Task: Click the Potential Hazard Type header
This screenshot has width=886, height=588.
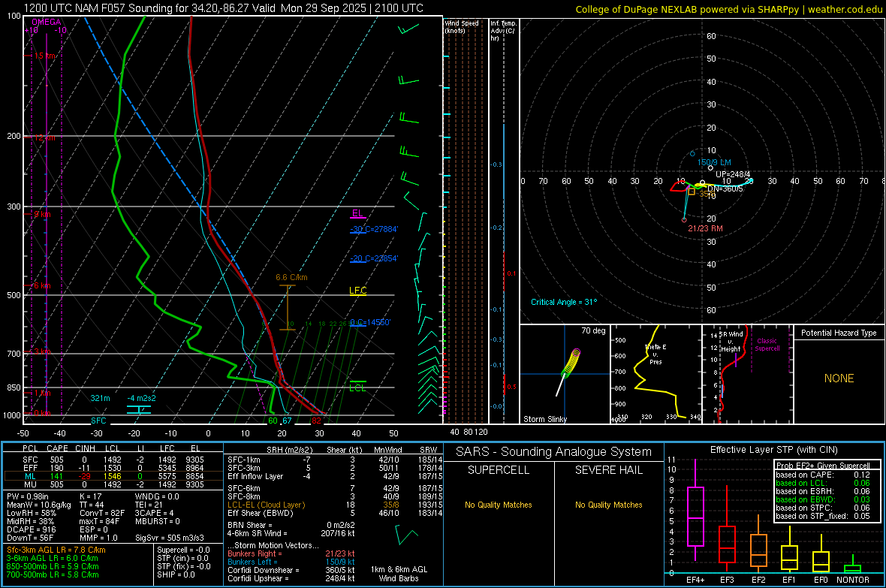Action: pyautogui.click(x=839, y=333)
